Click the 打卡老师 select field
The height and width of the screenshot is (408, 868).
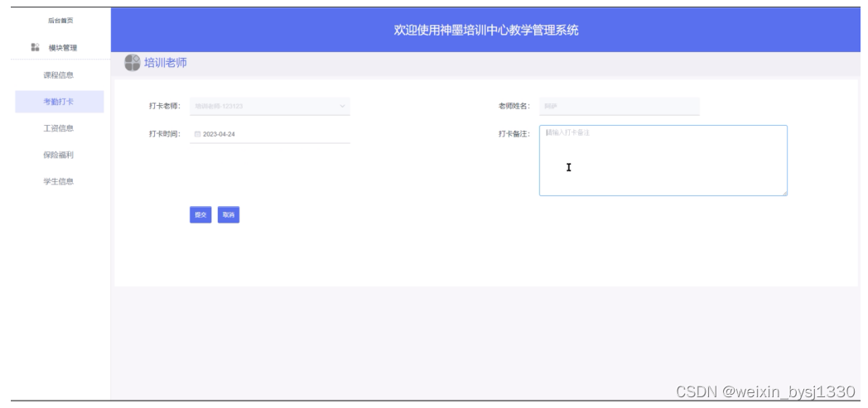point(270,106)
